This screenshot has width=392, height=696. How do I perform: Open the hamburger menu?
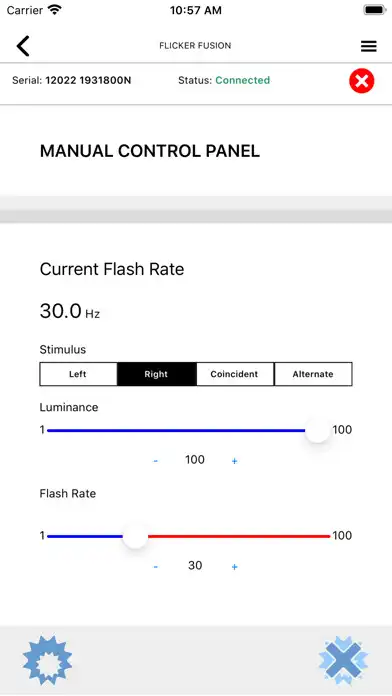coord(368,46)
